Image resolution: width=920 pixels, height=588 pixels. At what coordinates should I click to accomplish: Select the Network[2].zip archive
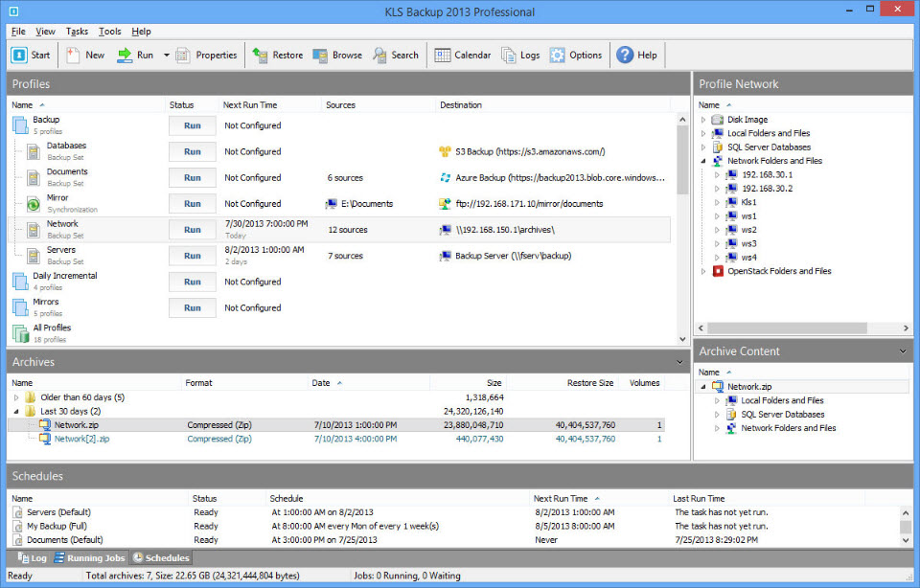point(81,439)
